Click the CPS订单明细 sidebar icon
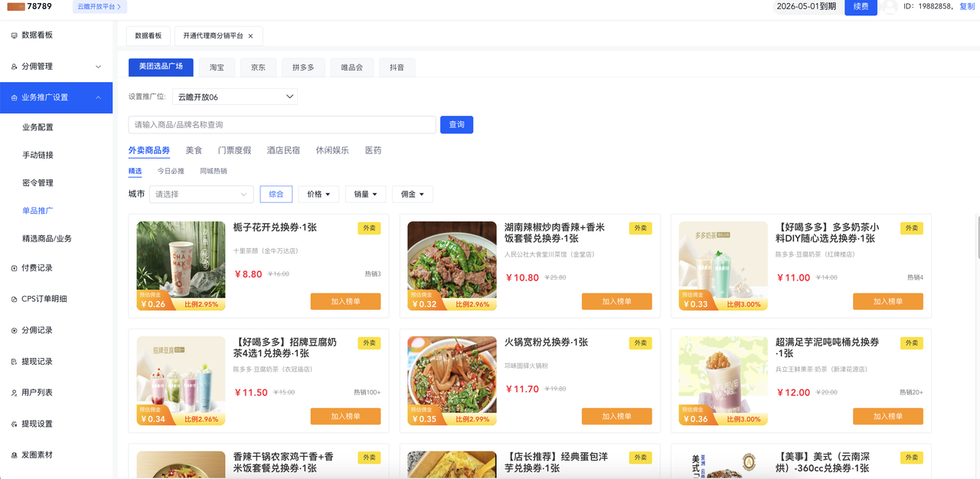The width and height of the screenshot is (980, 479). (15, 299)
